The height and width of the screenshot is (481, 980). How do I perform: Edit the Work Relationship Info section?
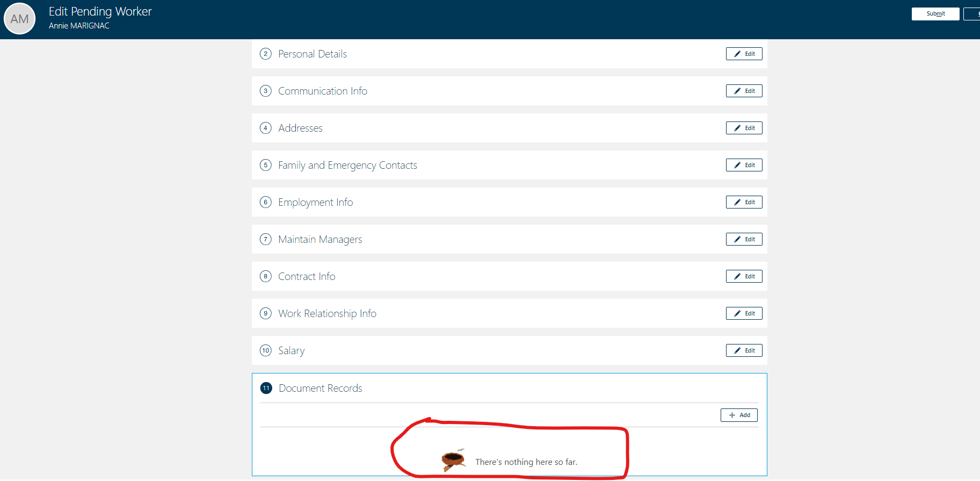744,313
